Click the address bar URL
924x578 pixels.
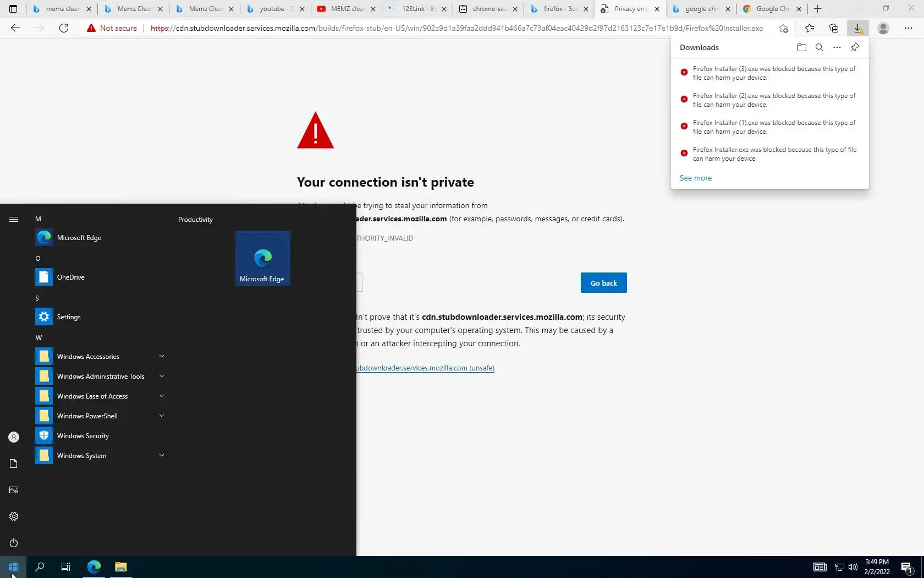click(457, 28)
